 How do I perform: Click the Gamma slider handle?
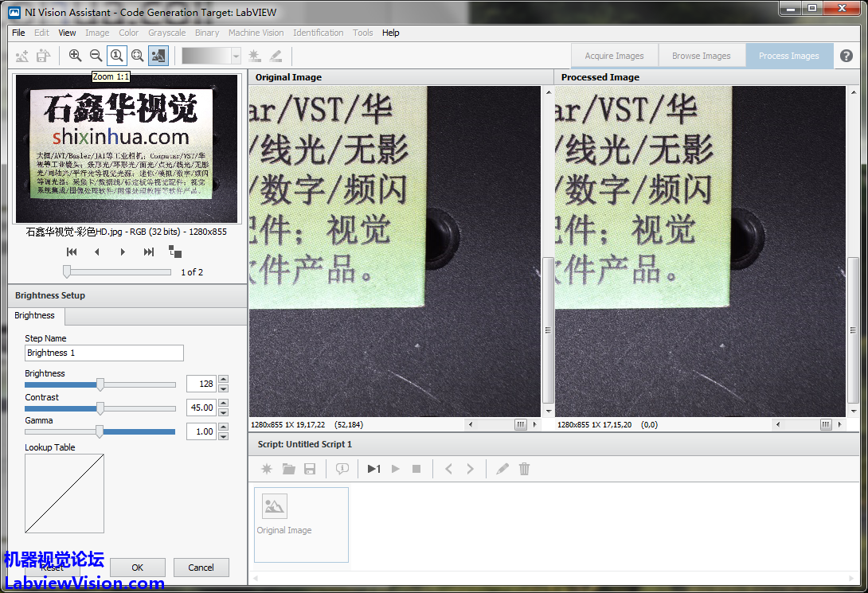(100, 431)
